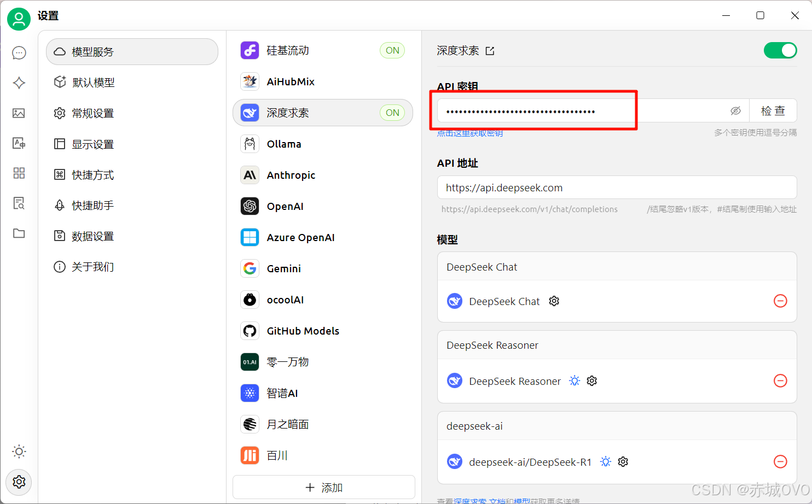Screen dimensions: 812x504
Task: Select the Azure OpenAI provider
Action: (x=323, y=237)
